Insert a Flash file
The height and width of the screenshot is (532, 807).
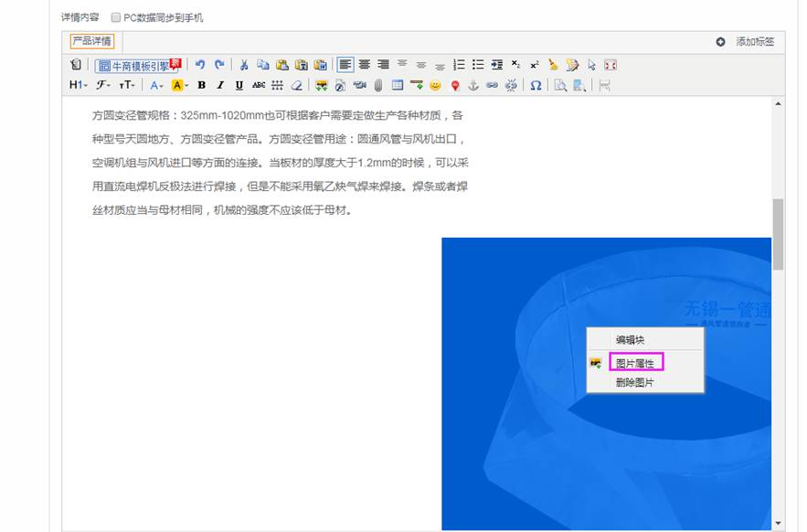click(340, 85)
